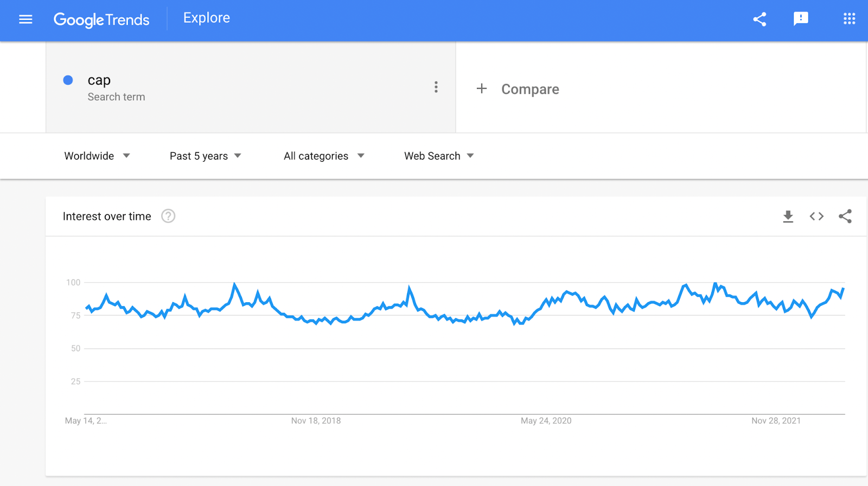Open the Past 5 years dropdown
Screen dimensions: 868x486
pos(206,156)
